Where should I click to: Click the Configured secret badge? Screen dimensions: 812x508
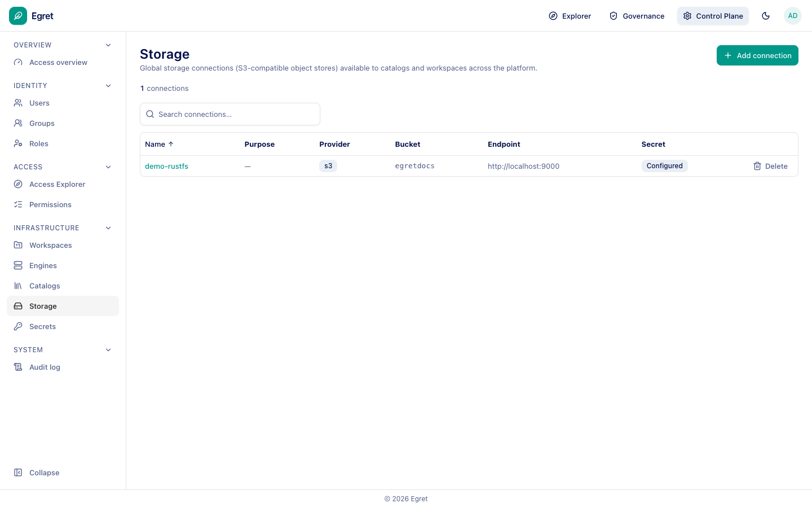[665, 166]
